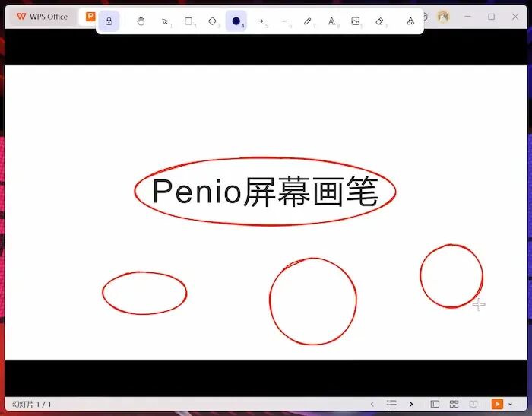Screen dimensions: 532x416
Task: Click the '幻灯片 1 / 1' slide counter
Action: click(32, 404)
